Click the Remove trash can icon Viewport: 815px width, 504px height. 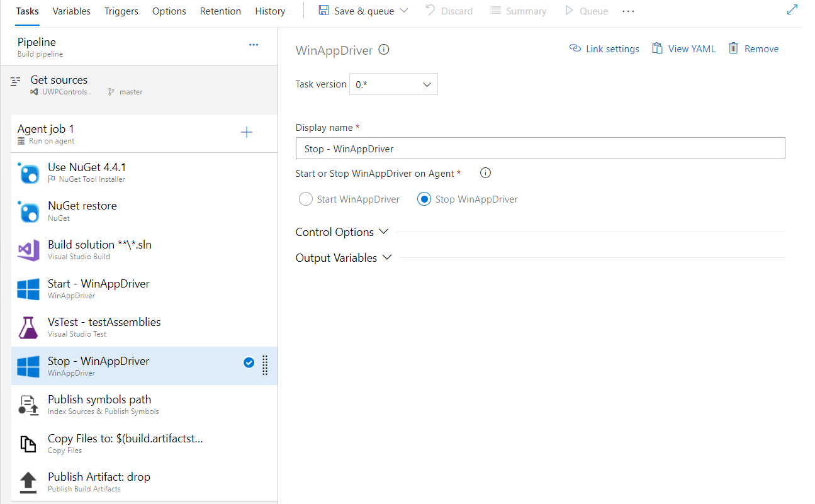pos(734,48)
